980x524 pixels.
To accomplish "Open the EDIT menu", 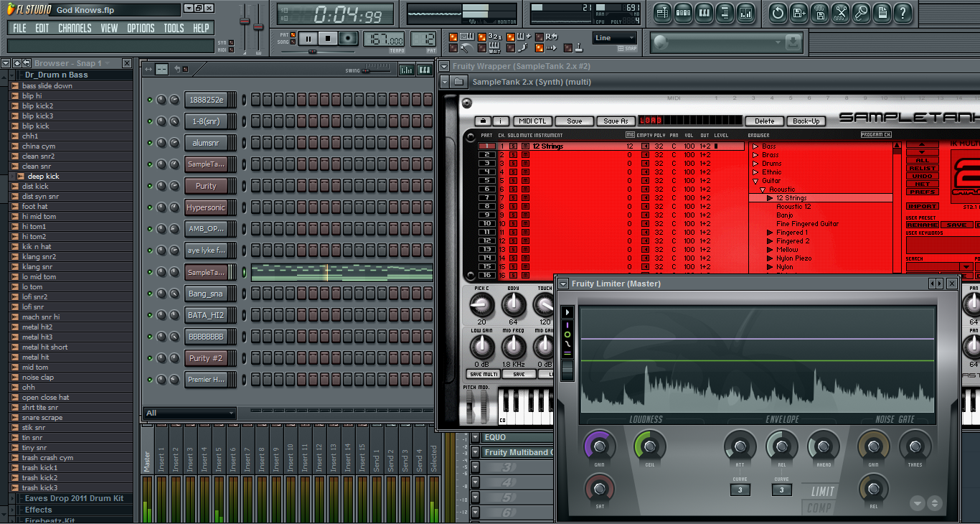I will 42,28.
